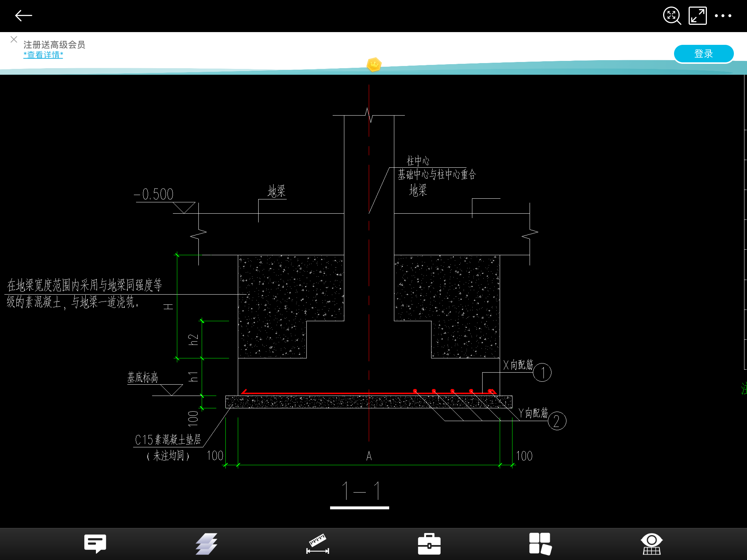Enter full screen with expand icon
747x560 pixels.
(x=697, y=16)
